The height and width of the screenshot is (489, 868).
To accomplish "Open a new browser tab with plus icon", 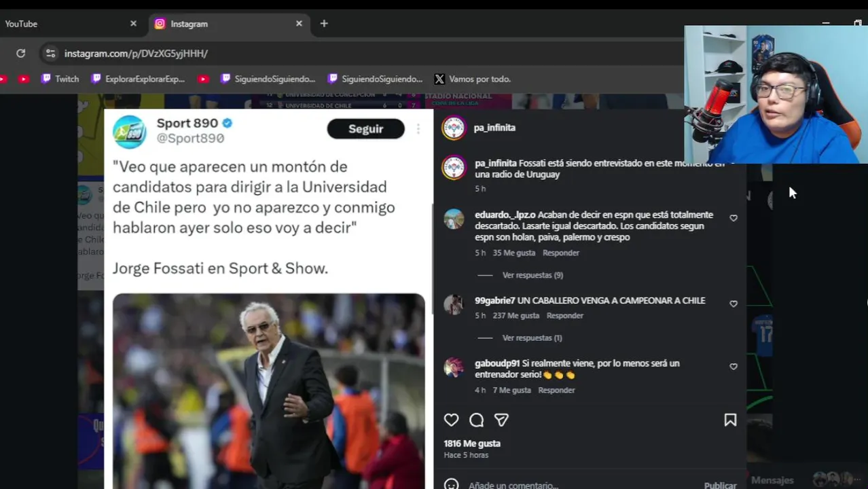I will pos(324,24).
